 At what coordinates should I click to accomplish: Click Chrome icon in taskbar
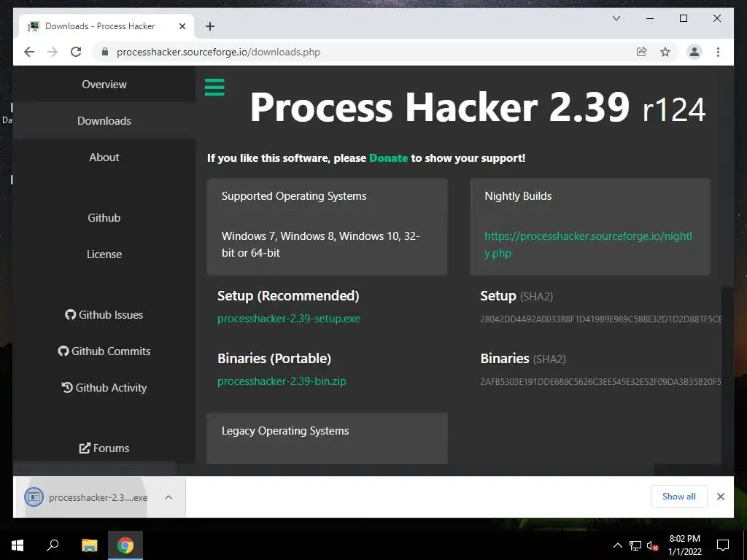click(125, 545)
